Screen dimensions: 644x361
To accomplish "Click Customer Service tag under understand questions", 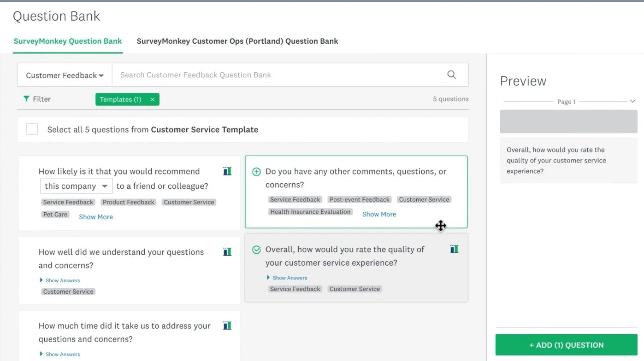I will pos(68,291).
